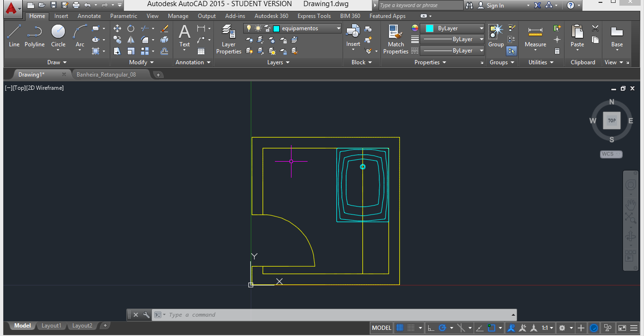
Task: Click the Scale tool icon
Action: click(131, 51)
